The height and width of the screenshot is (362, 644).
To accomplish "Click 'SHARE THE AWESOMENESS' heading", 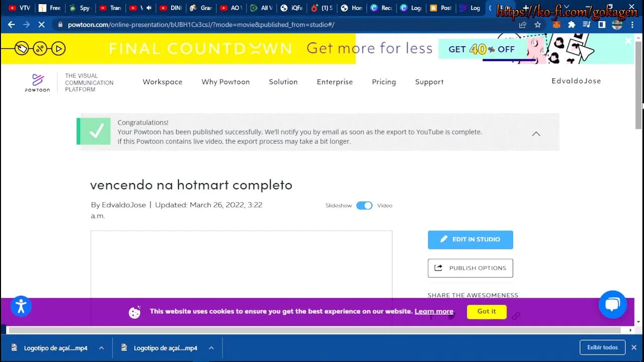I will point(473,295).
